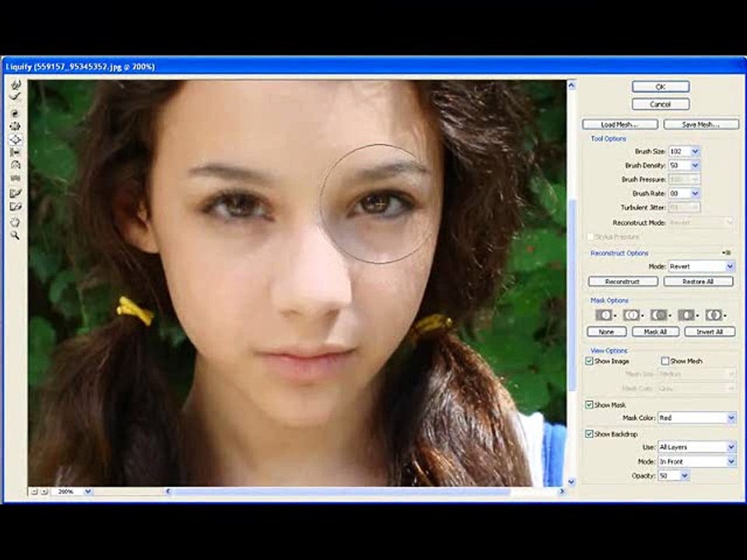
Task: Click the zoom in plus button
Action: pos(44,492)
